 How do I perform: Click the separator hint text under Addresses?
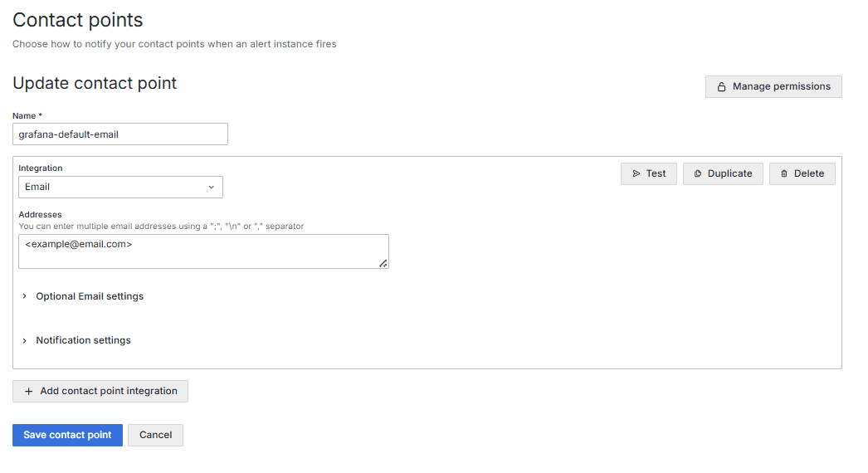[161, 226]
